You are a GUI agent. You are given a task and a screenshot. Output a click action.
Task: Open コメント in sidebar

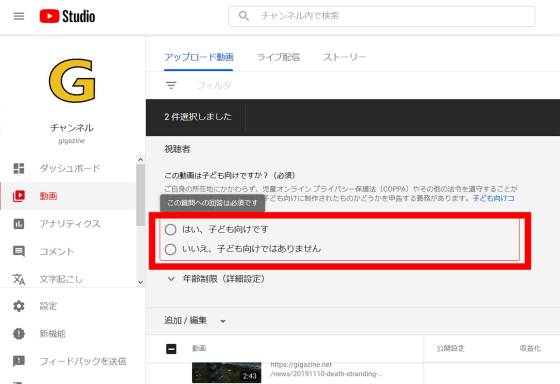[68, 251]
